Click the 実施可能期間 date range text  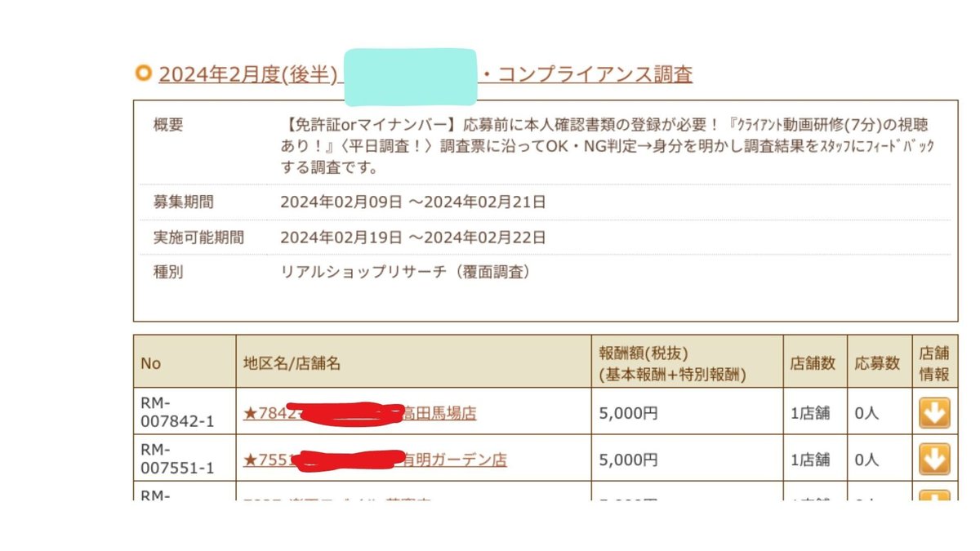pos(412,238)
